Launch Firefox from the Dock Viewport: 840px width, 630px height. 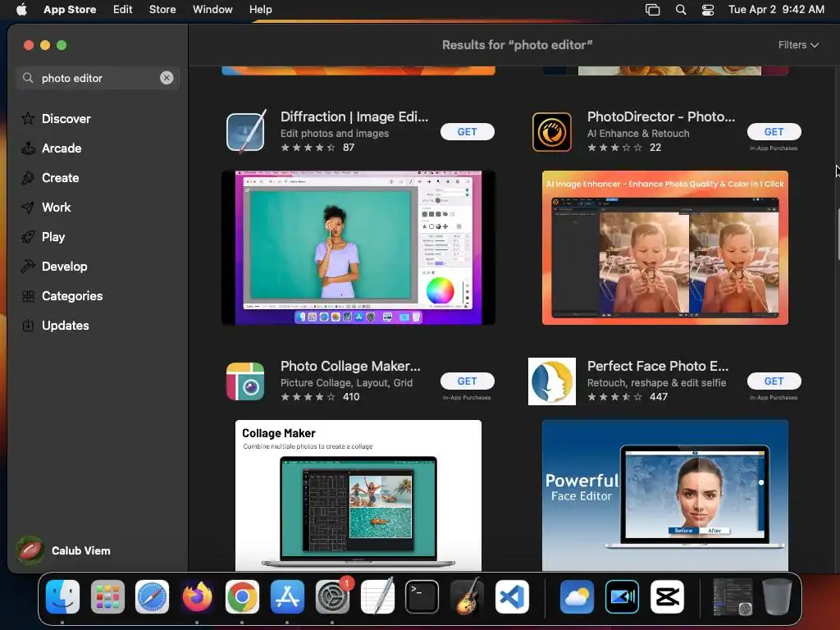(197, 597)
